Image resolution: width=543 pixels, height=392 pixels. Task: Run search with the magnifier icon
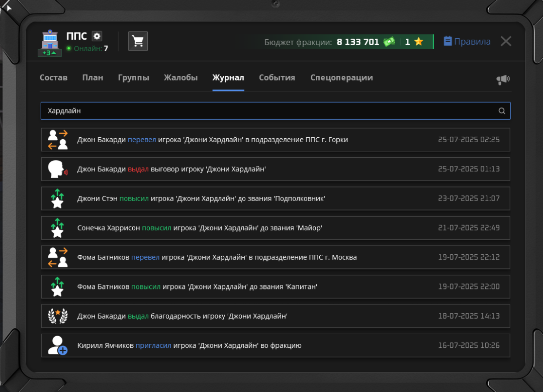[x=501, y=111]
